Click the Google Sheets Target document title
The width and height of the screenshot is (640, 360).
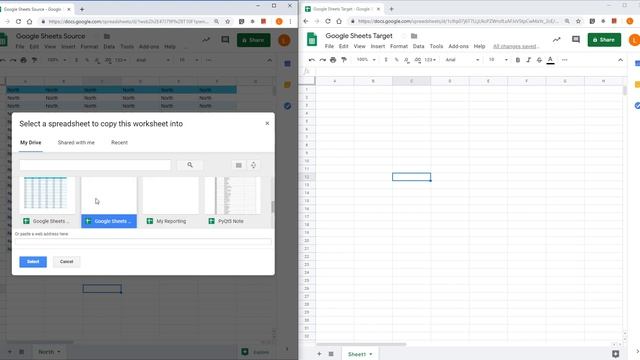pyautogui.click(x=359, y=36)
